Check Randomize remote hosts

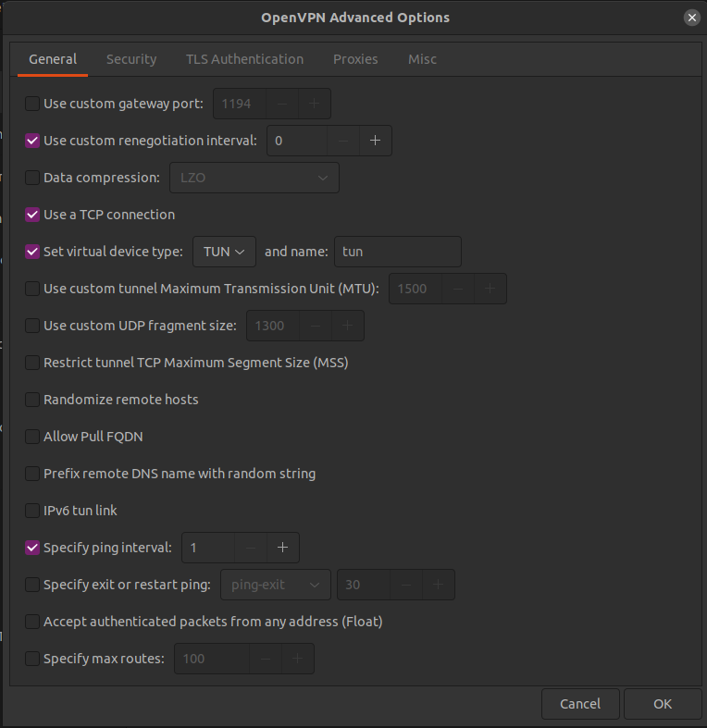pyautogui.click(x=32, y=400)
